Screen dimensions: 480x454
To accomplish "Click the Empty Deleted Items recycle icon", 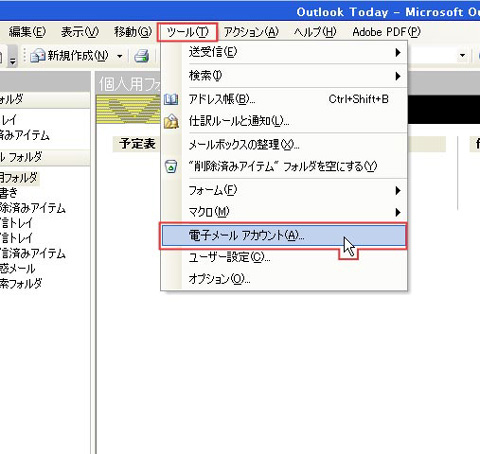I will [x=171, y=166].
